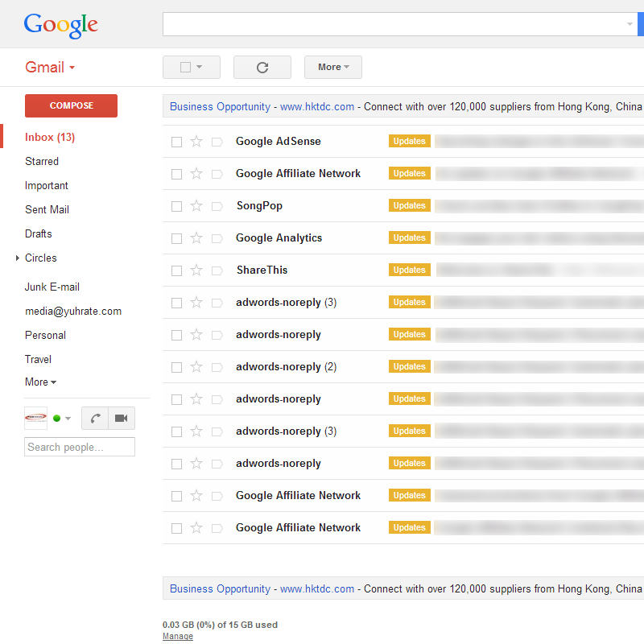Open bottom Business Opportunity ad link
The width and height of the screenshot is (644, 644).
[220, 589]
